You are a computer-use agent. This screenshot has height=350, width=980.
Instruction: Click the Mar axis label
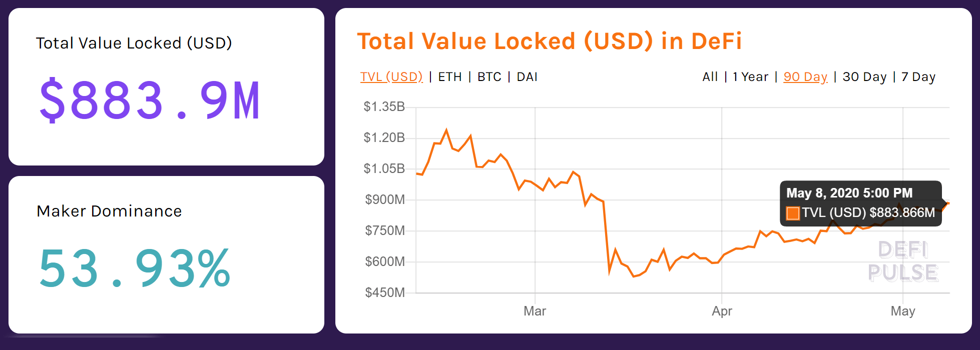point(535,310)
